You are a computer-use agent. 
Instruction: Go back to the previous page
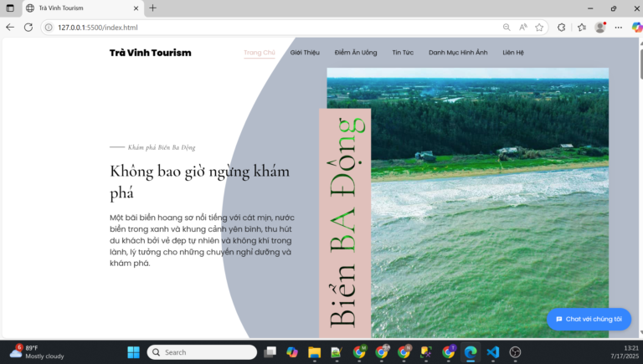[x=10, y=28]
